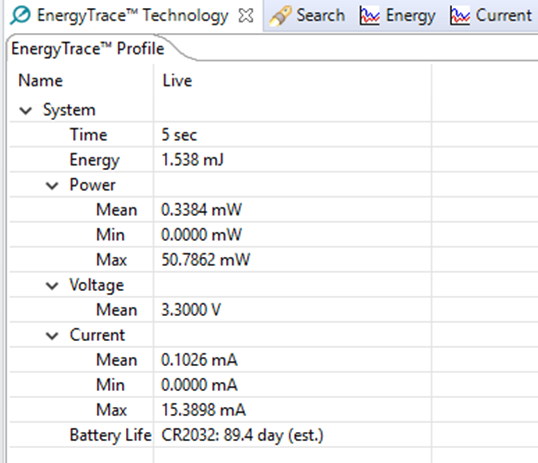The image size is (538, 463).
Task: Select the System row label
Action: tap(69, 110)
